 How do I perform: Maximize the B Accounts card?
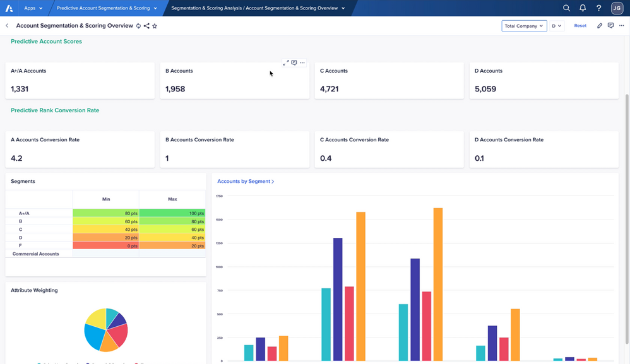(286, 62)
